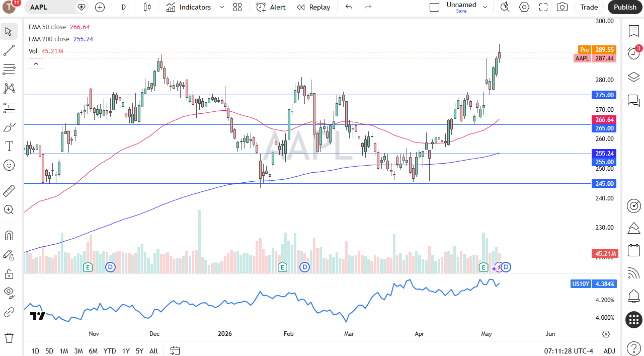Remove drawings with the trash icon
This screenshot has height=356, width=644.
coord(9,337)
